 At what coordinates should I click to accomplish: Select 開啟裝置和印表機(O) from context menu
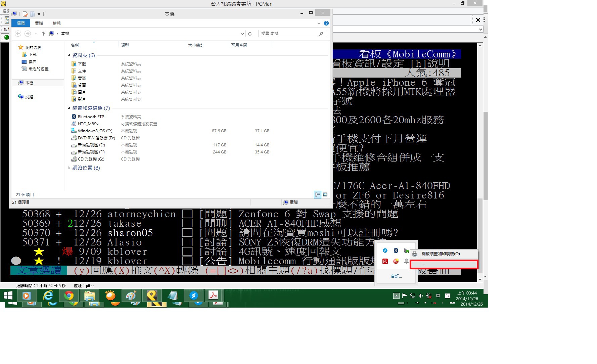coord(441,254)
